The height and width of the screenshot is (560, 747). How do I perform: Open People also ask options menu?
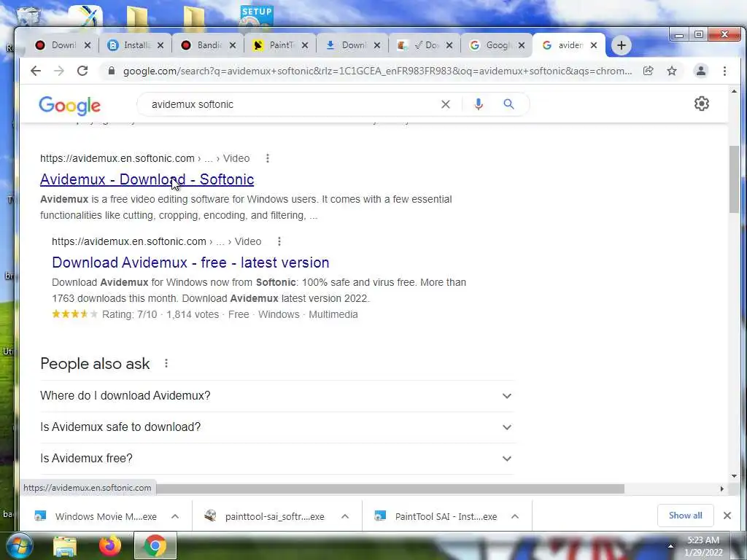click(166, 363)
